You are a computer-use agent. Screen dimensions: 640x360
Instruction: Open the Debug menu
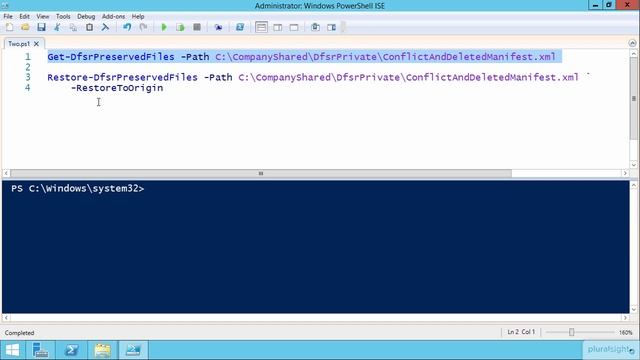[86, 16]
